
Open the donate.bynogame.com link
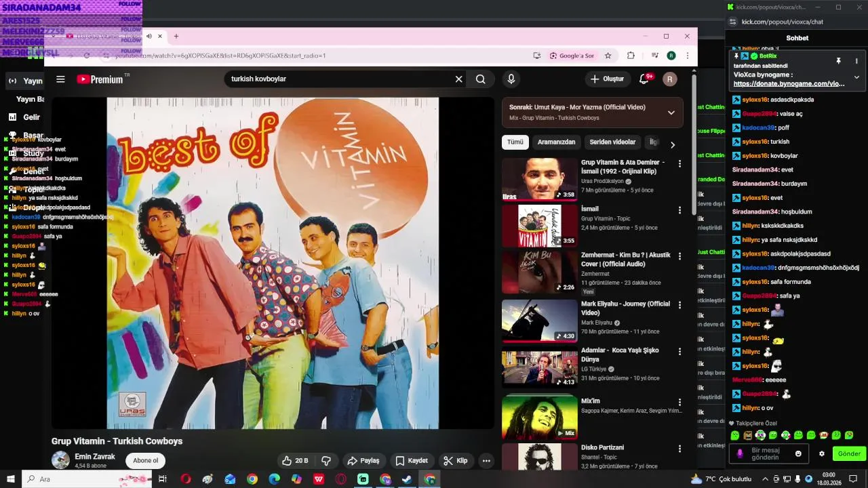tap(789, 84)
